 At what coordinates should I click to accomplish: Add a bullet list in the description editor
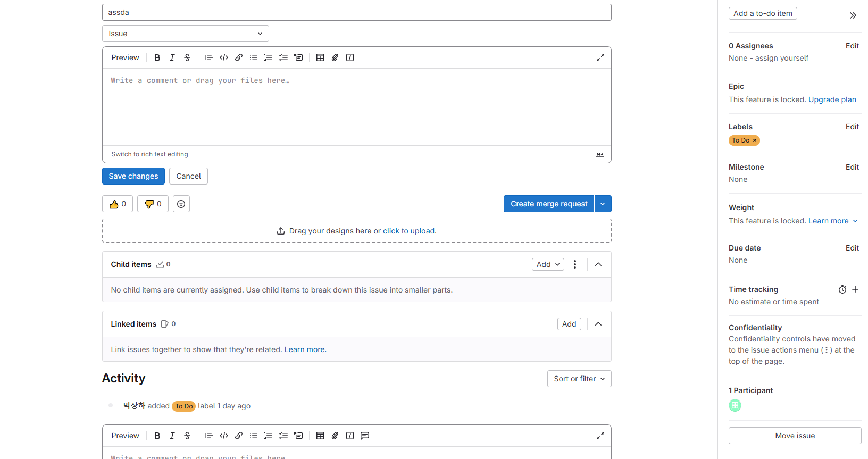tap(254, 57)
